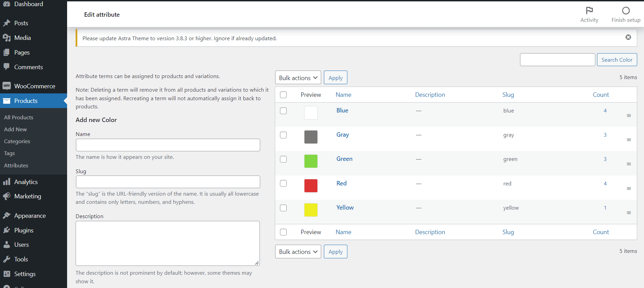Tick the checkbox for the Gray term
The width and height of the screenshot is (644, 288).
(283, 135)
